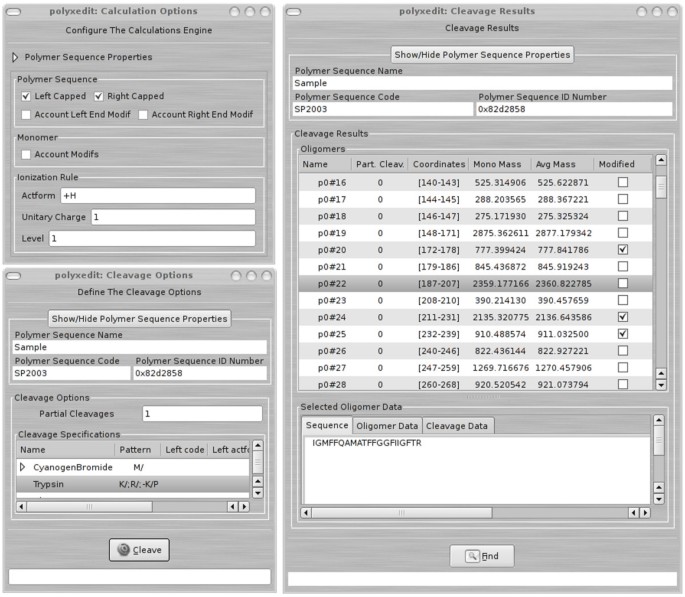685x597 pixels.
Task: Click the sequence text IGMFFQAMATFFGGFIIGFTR
Action: click(x=367, y=443)
